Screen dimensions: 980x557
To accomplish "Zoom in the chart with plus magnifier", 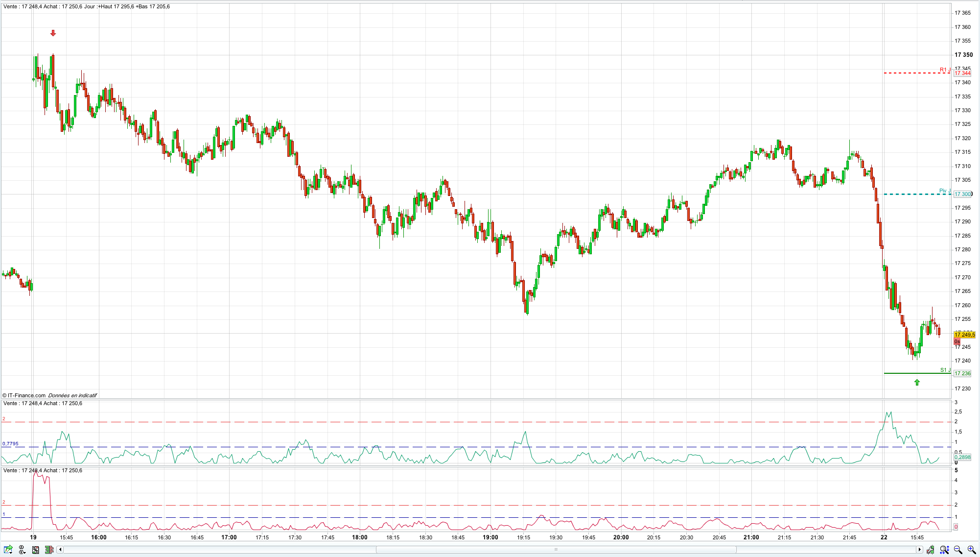I will (972, 550).
